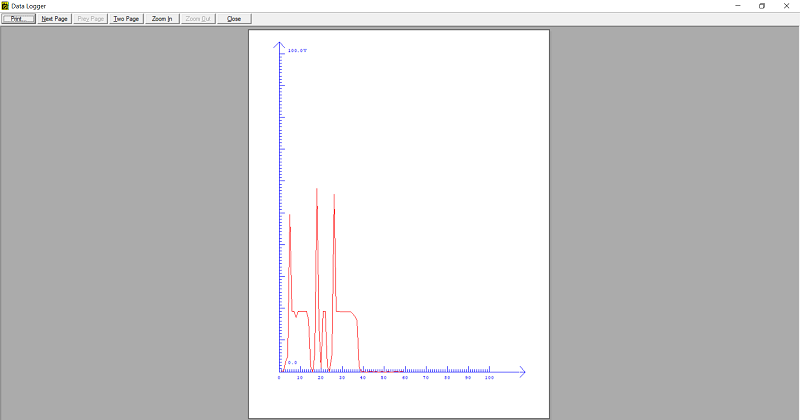
Task: Minimize the Data Logger window
Action: point(738,6)
